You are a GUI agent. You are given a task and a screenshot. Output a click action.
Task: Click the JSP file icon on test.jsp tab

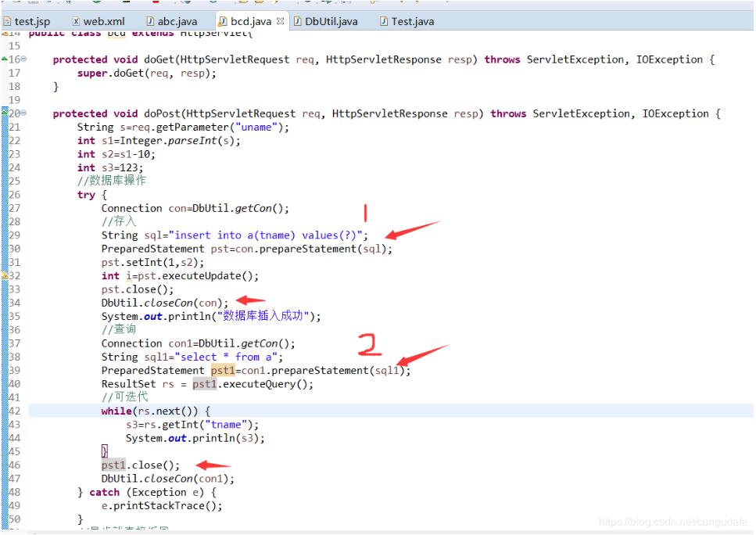pyautogui.click(x=7, y=22)
